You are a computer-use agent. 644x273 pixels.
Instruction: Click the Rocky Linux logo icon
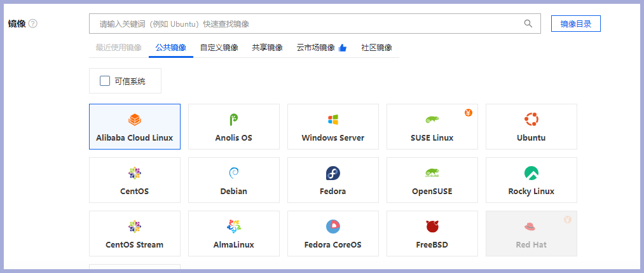coord(531,174)
